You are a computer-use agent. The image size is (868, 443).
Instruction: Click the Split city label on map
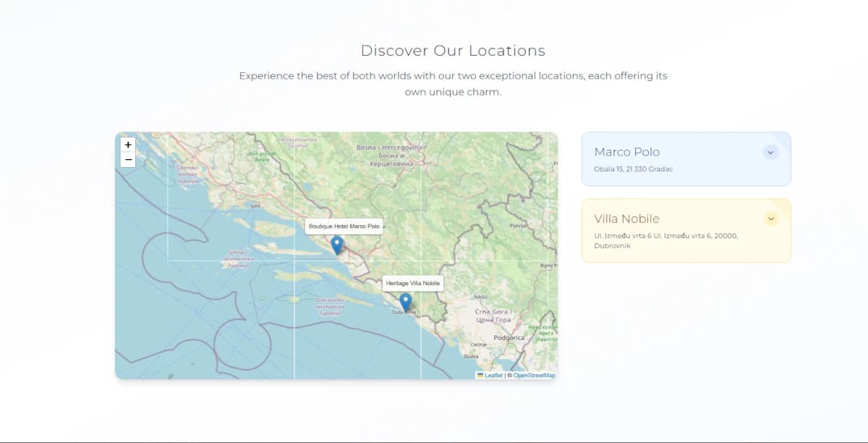255,206
